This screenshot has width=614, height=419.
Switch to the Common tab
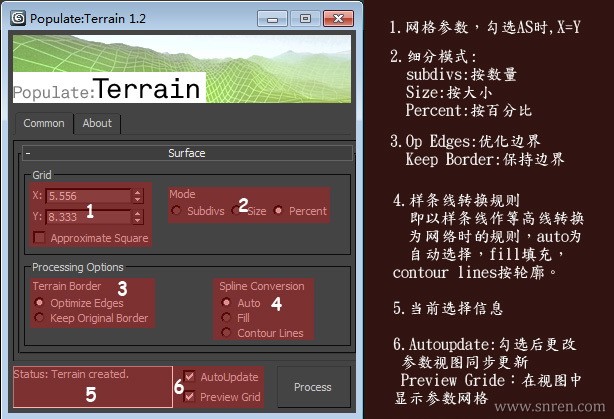tap(44, 123)
